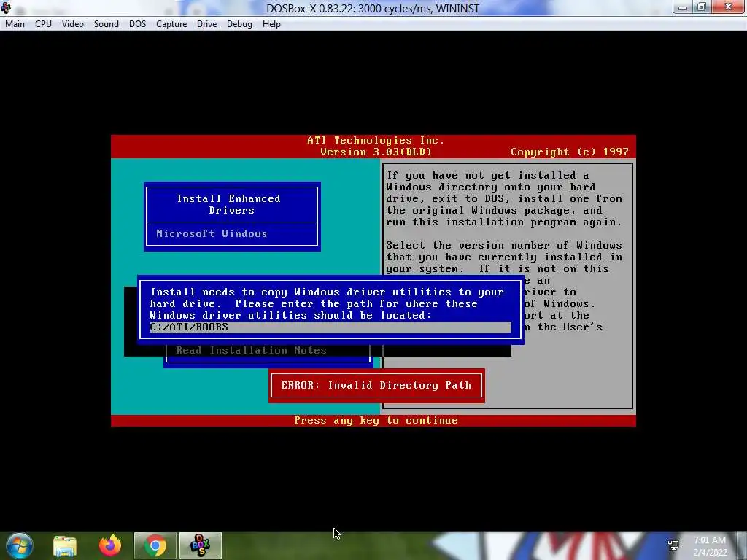Open the Main menu
The image size is (747, 560).
[x=15, y=24]
